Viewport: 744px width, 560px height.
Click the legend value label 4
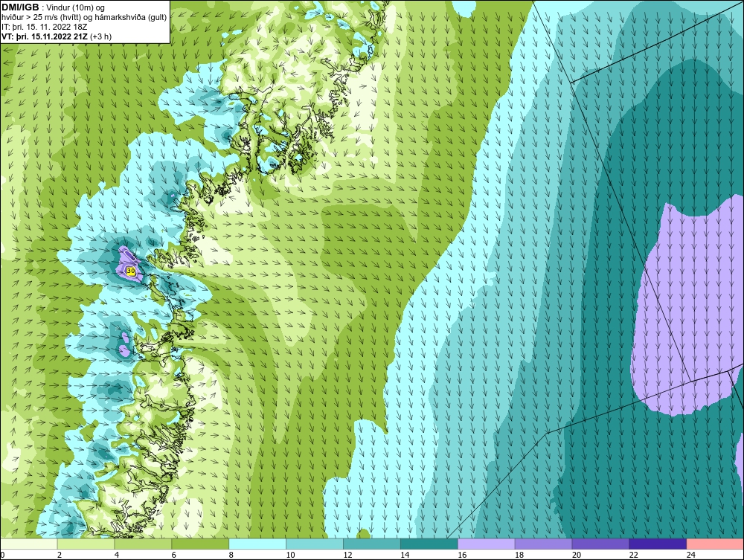coord(117,555)
